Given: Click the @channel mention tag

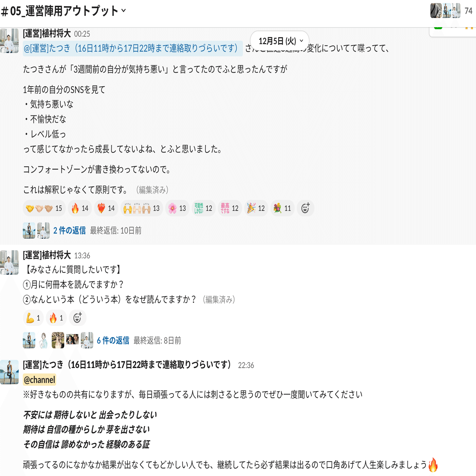Looking at the screenshot, I should tap(39, 380).
